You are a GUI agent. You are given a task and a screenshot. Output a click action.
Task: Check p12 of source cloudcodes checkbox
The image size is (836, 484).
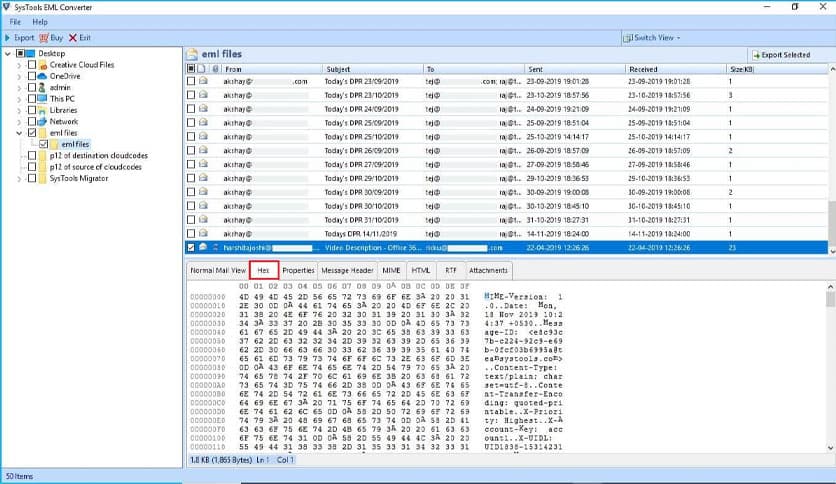coord(32,166)
